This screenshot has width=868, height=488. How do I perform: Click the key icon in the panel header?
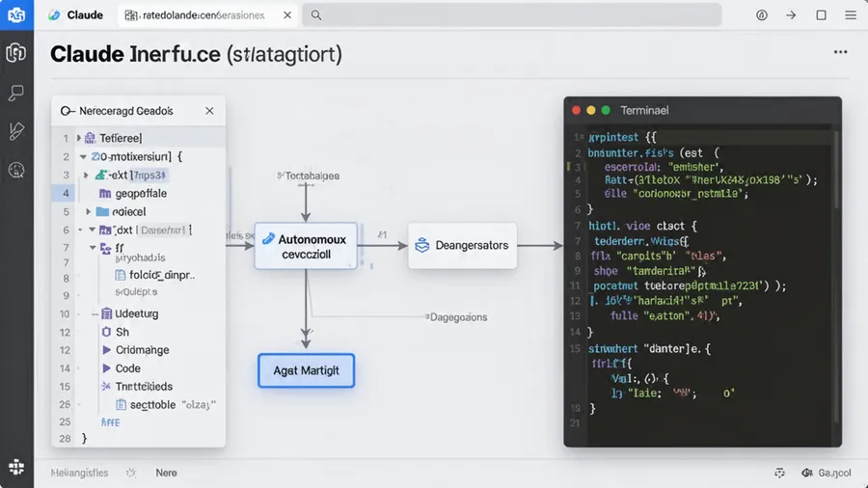[x=67, y=111]
